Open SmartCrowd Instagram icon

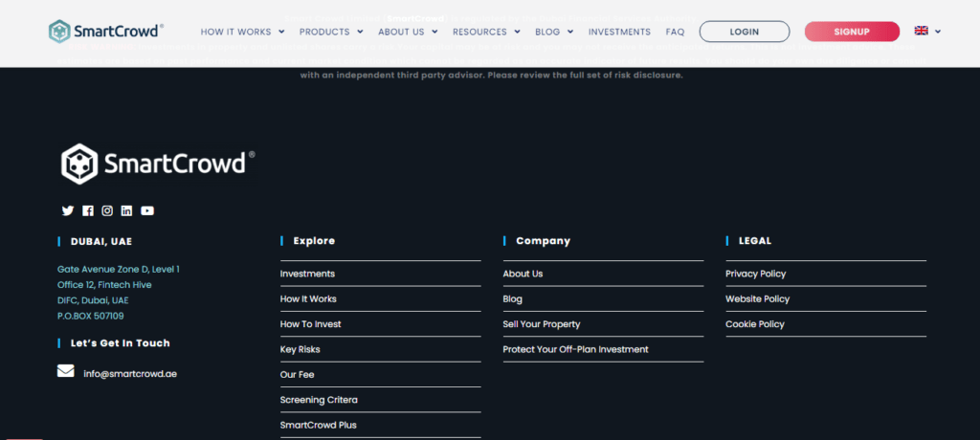(x=107, y=210)
